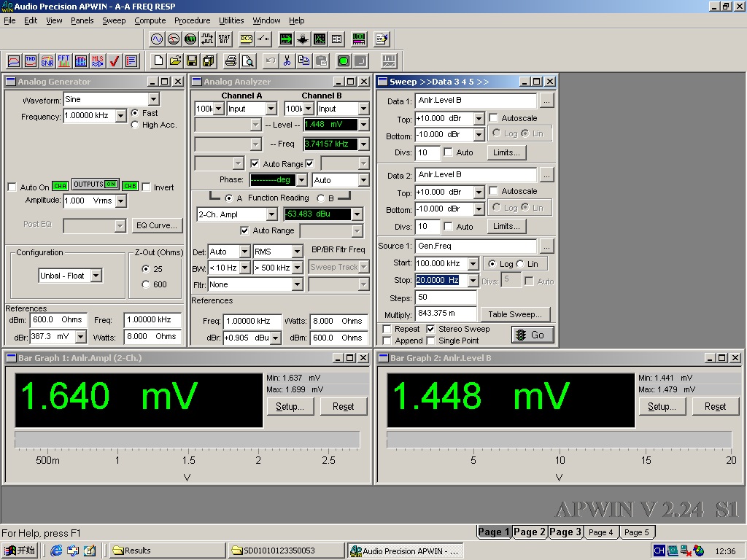Click the MLS quick-launch icon
Viewport: 747px width, 560px height.
click(x=97, y=61)
